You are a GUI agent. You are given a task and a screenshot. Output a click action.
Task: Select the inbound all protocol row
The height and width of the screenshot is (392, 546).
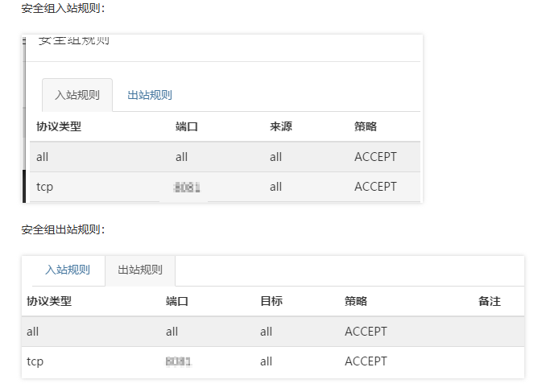[225, 157]
